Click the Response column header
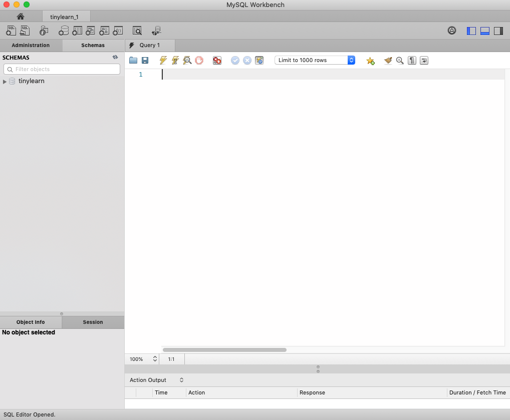 (372, 392)
